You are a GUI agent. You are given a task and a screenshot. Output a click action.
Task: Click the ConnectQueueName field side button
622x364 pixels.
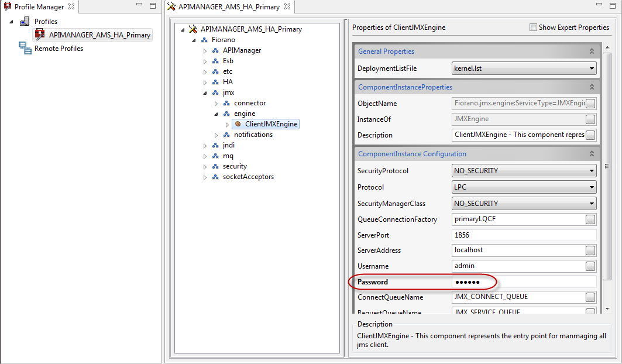coord(590,297)
